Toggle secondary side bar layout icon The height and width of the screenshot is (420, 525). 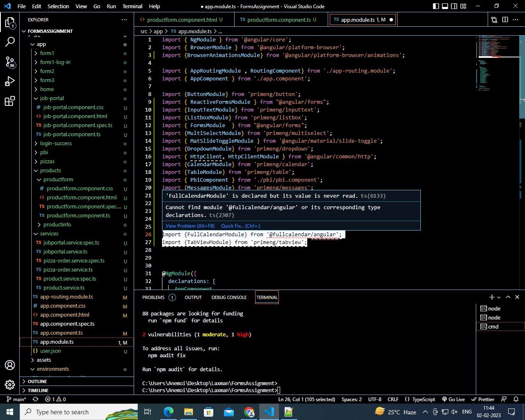[x=454, y=6]
